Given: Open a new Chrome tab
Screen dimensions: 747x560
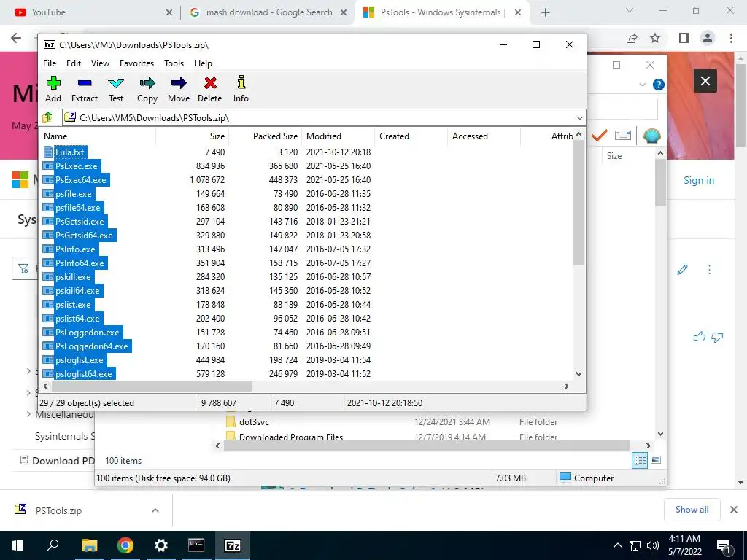Looking at the screenshot, I should click(546, 12).
